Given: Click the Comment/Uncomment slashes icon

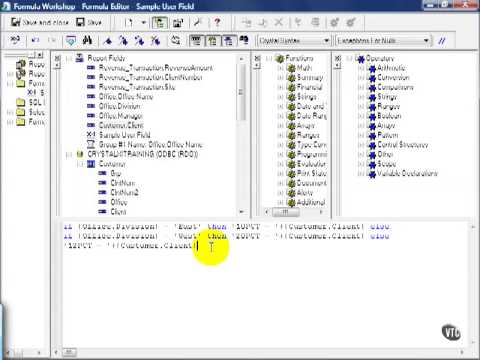Looking at the screenshot, I should coord(442,41).
